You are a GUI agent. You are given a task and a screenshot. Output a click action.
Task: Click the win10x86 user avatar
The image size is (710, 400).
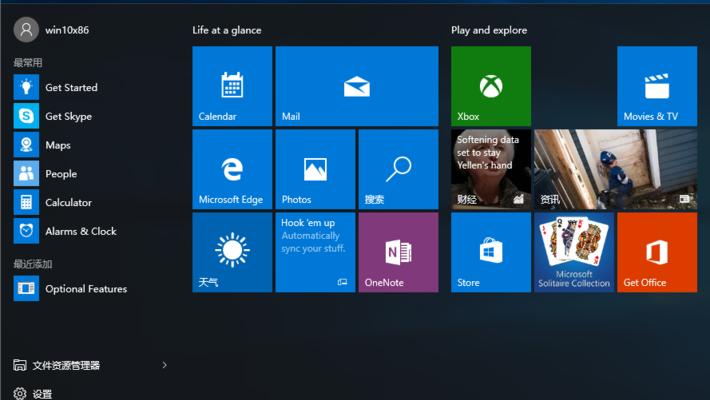[x=26, y=30]
